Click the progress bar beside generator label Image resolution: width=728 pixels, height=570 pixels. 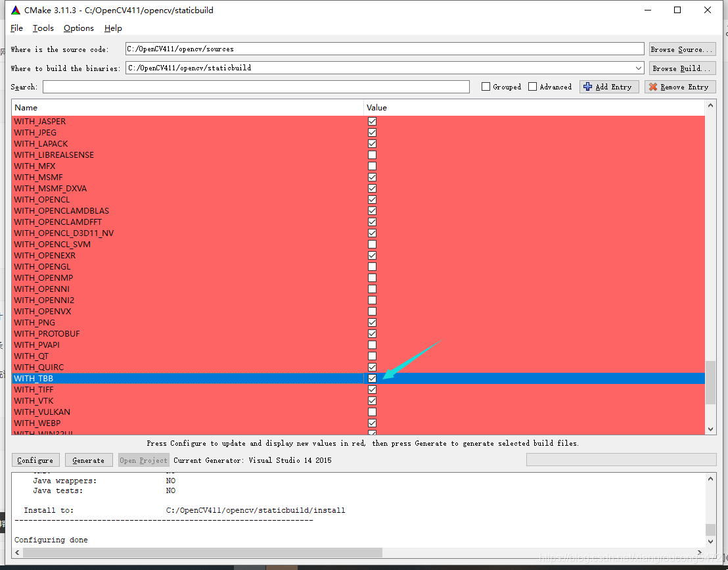[621, 460]
